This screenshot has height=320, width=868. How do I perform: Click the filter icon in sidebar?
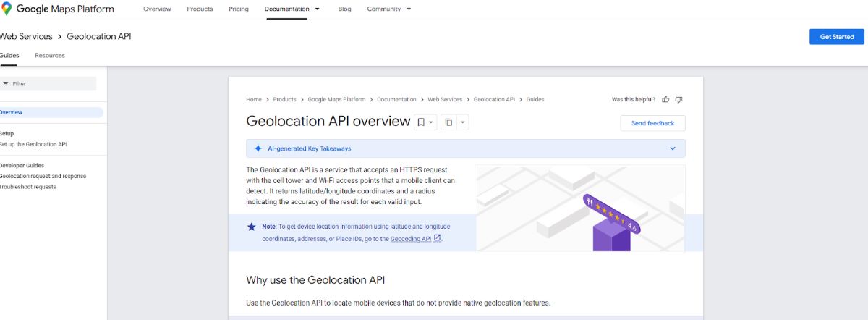(x=6, y=84)
